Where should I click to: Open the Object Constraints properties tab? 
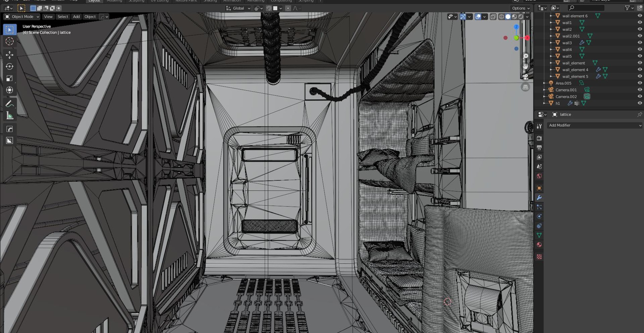pos(539,226)
